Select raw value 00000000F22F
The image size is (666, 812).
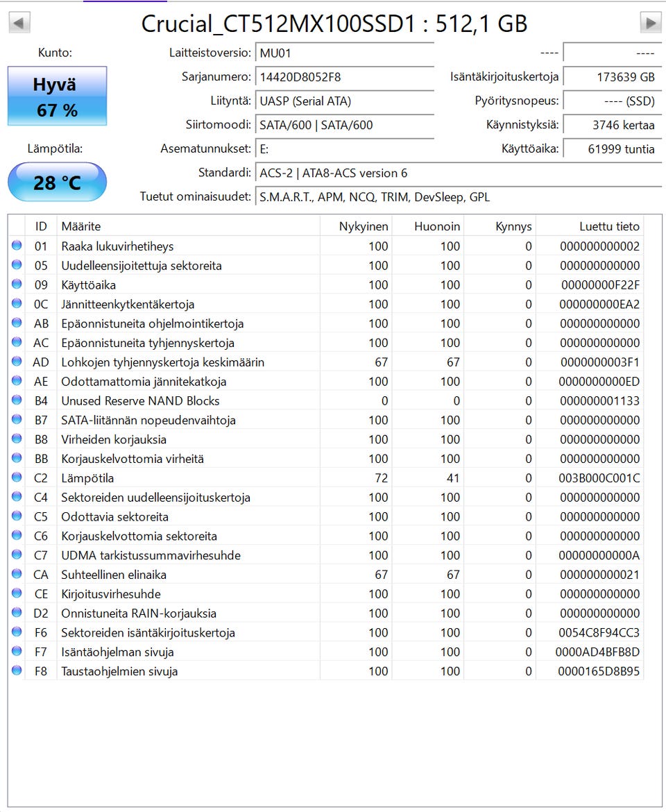pos(600,285)
